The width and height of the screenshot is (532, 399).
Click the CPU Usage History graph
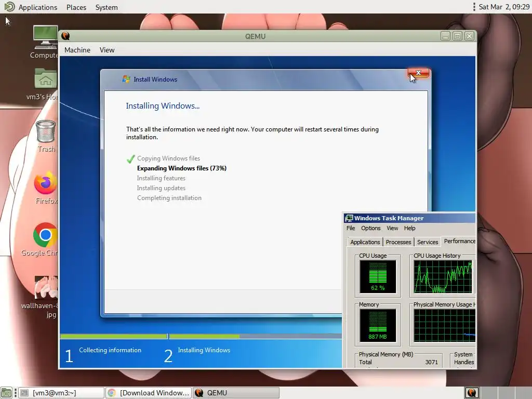(443, 276)
